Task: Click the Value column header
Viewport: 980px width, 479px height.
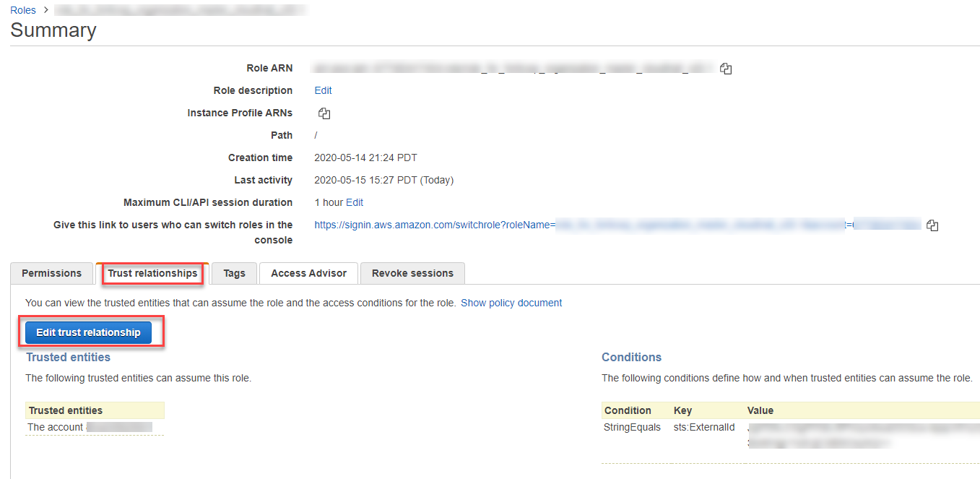Action: click(x=760, y=410)
